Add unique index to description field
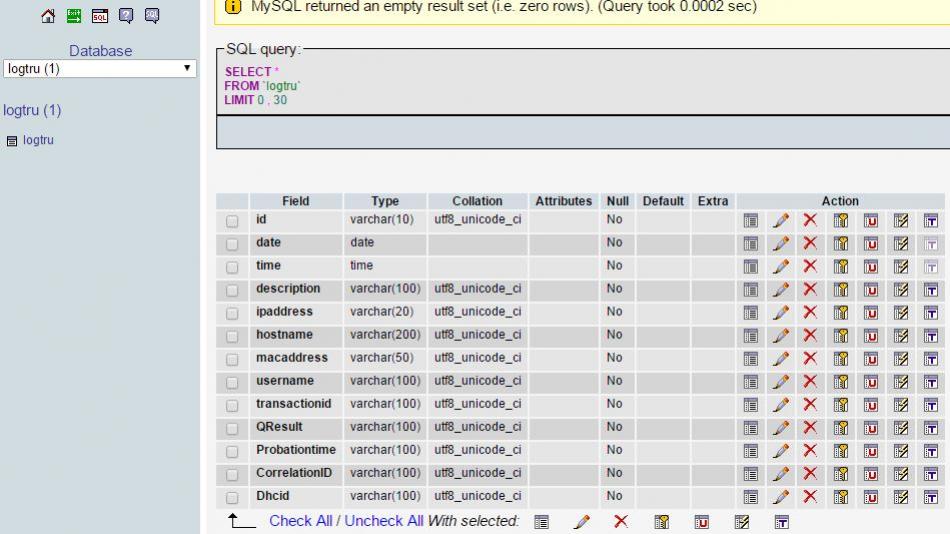 (x=871, y=290)
